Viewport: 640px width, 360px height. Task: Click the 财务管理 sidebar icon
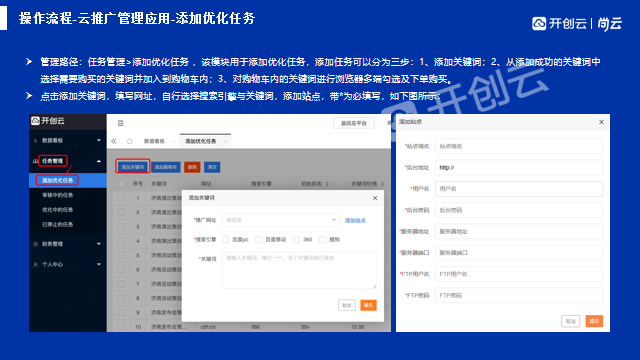(36, 244)
